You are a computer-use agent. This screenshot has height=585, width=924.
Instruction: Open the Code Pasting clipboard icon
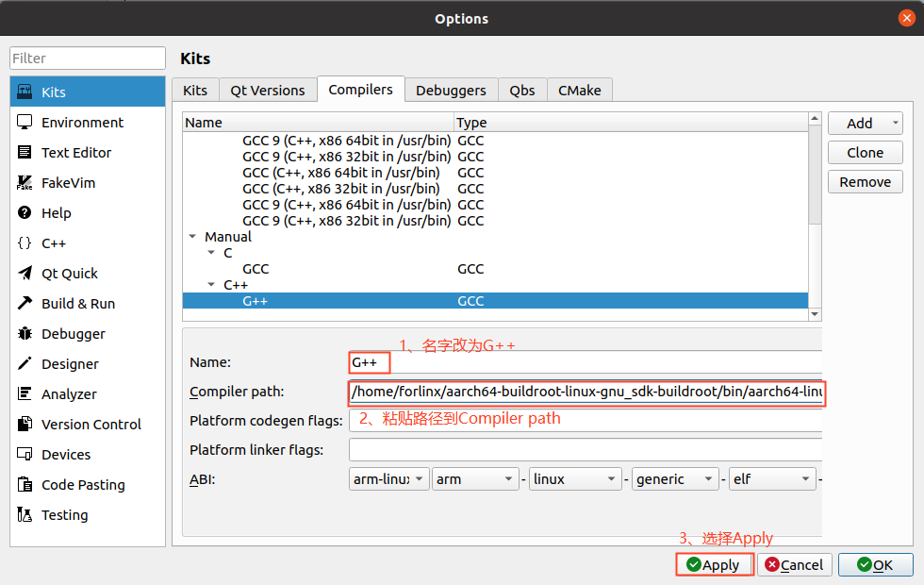point(25,485)
